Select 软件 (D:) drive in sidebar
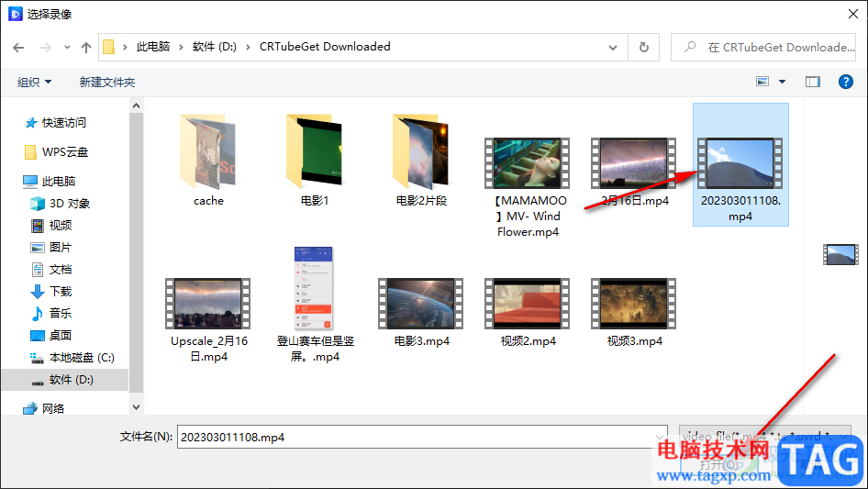The image size is (868, 489). coord(65,380)
